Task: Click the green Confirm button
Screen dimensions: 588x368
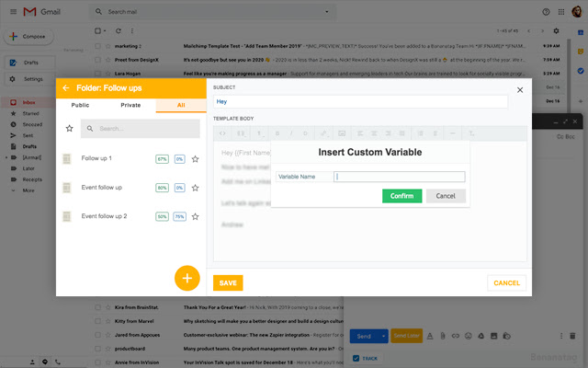Action: (x=401, y=196)
